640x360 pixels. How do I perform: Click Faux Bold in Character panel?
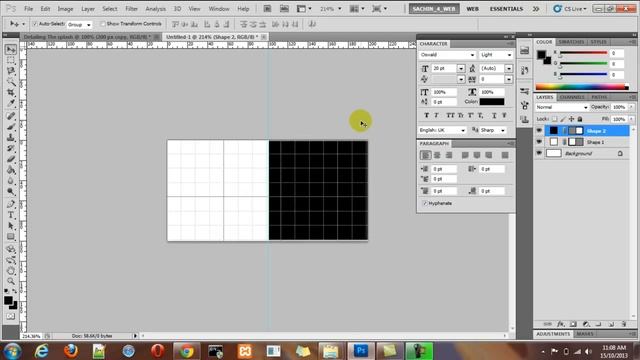(x=426, y=116)
